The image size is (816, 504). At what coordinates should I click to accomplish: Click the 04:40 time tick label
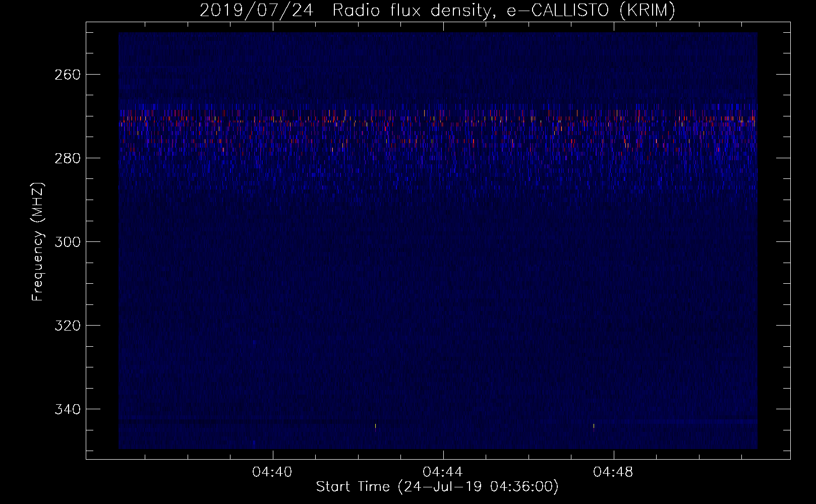pyautogui.click(x=272, y=472)
